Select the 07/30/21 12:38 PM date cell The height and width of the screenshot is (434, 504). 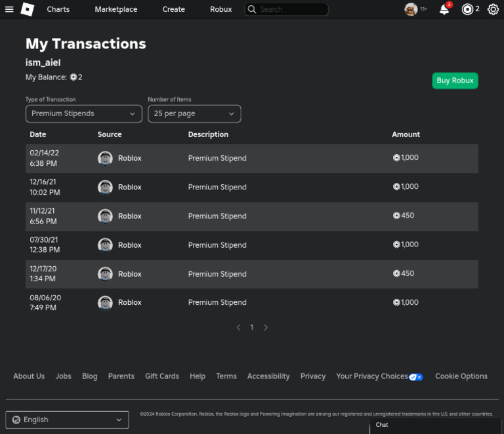tap(45, 245)
